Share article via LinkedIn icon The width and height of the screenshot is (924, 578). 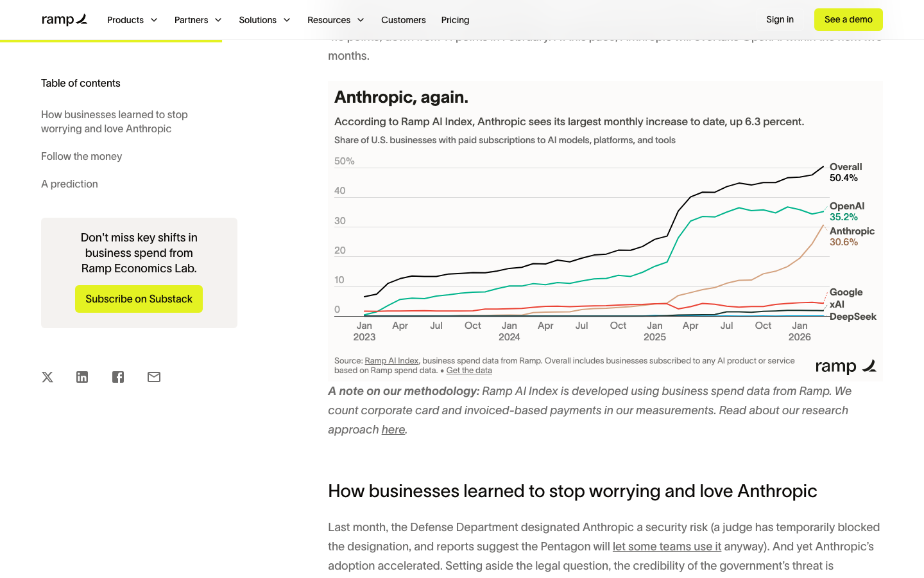point(82,377)
